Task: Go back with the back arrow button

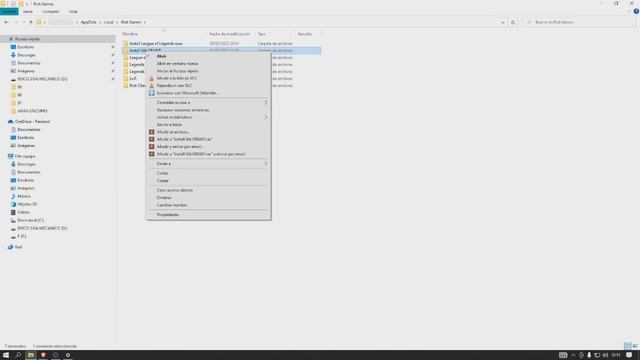Action: [6, 22]
